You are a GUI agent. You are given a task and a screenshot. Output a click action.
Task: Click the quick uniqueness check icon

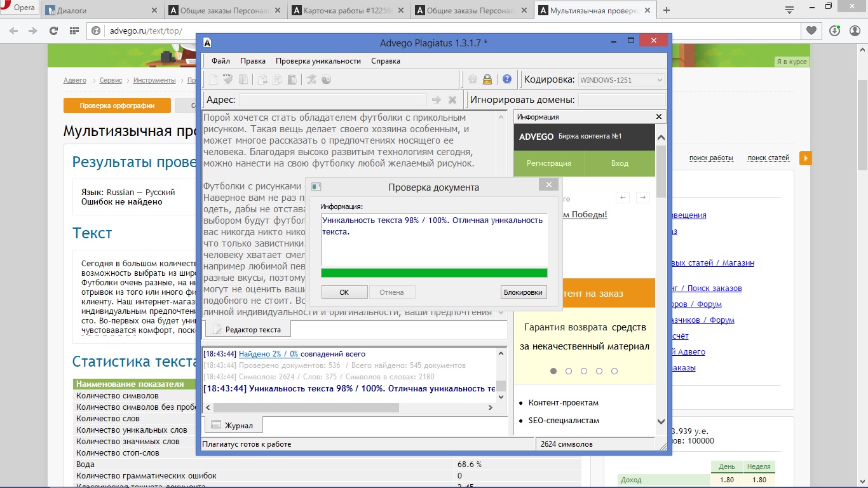[311, 79]
